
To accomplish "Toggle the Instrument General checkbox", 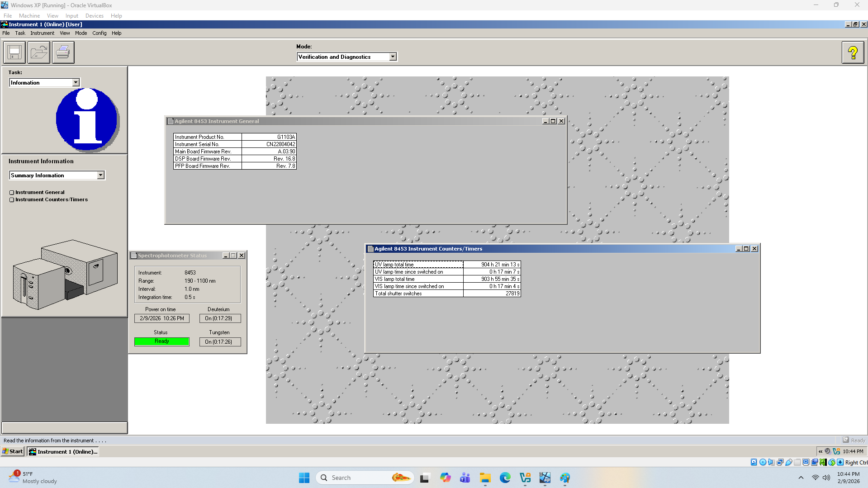I will (12, 193).
